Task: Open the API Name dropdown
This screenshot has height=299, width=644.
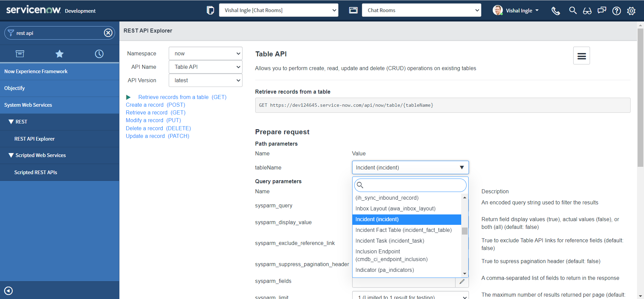Action: click(x=206, y=67)
